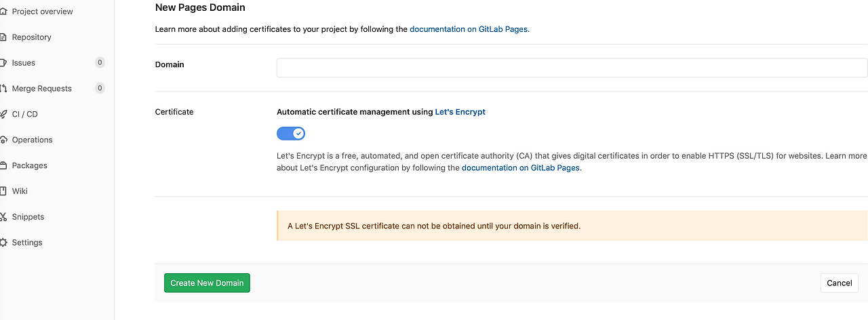Click the Merge Requests icon in sidebar
Viewport: 868px width, 320px height.
[3, 89]
